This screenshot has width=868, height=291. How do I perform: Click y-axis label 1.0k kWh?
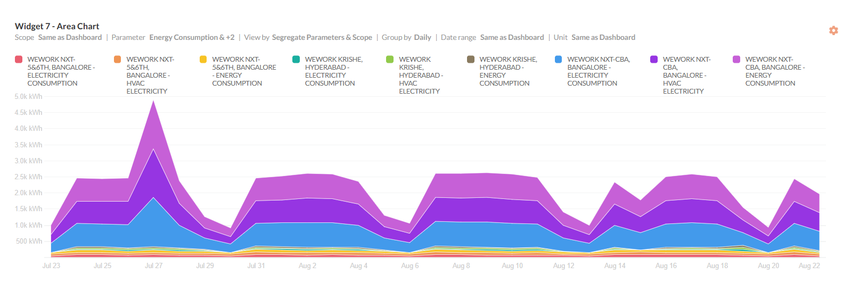[28, 225]
